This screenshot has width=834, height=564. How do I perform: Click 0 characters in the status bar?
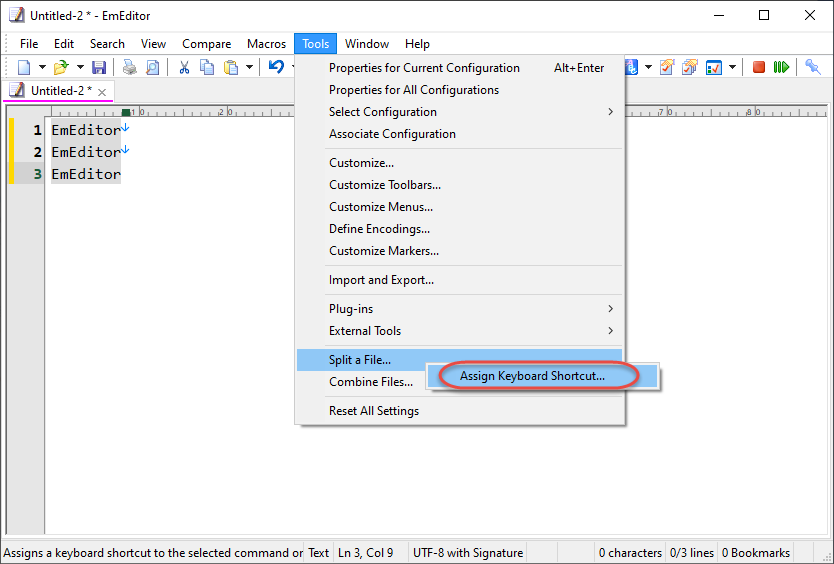pos(630,553)
